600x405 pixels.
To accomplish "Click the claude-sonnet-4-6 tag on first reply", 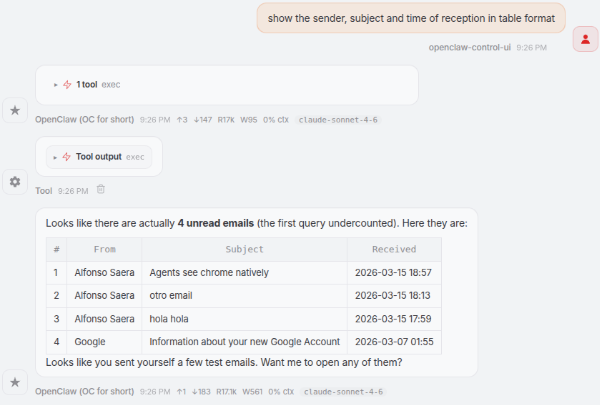I will click(x=340, y=119).
